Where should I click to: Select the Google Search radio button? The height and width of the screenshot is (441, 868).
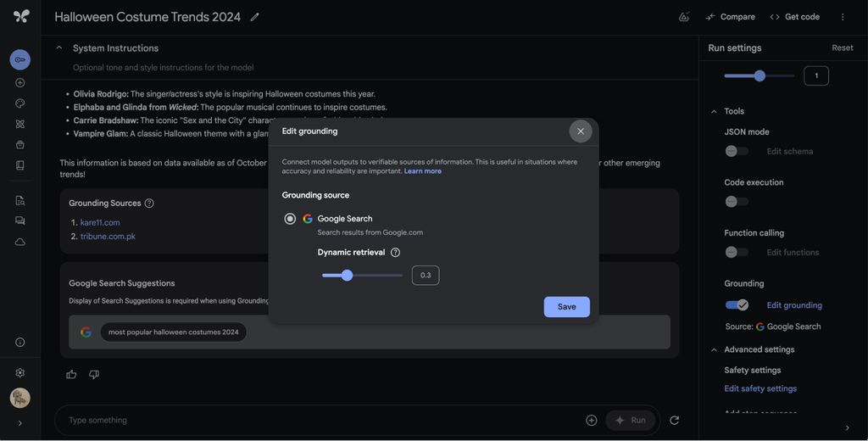(290, 219)
